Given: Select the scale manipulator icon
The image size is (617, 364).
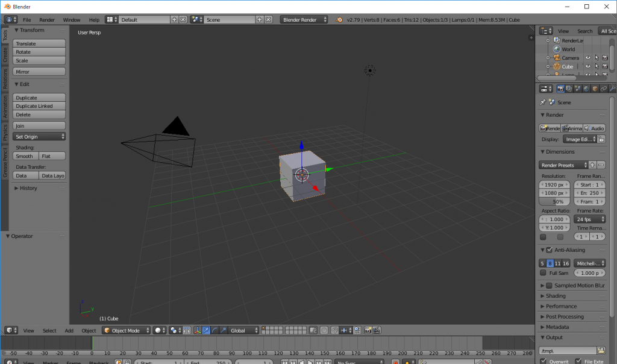Looking at the screenshot, I should (x=224, y=330).
